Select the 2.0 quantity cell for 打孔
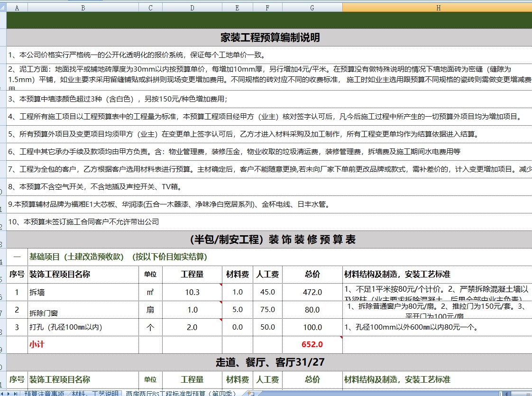The height and width of the screenshot is (396, 532). (x=192, y=327)
